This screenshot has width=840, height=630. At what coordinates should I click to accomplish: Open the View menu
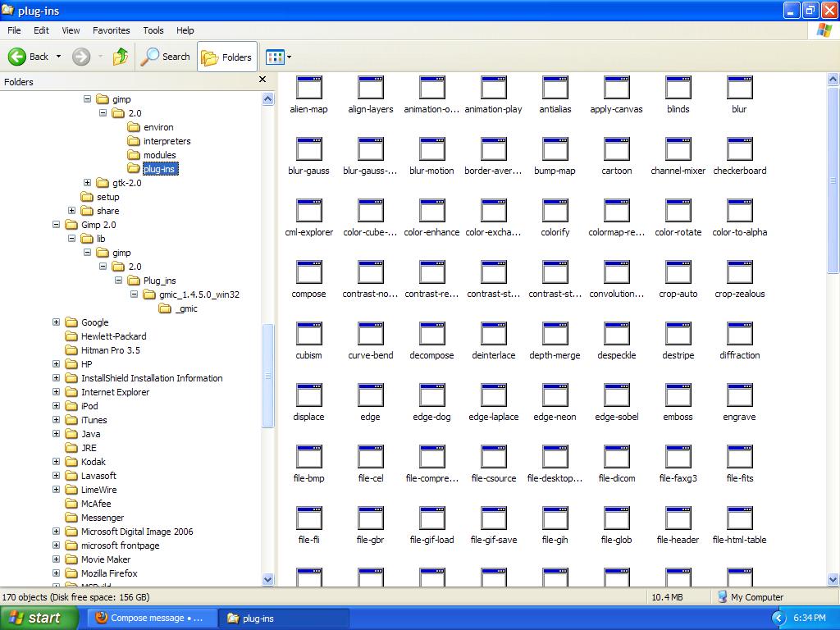pos(71,30)
